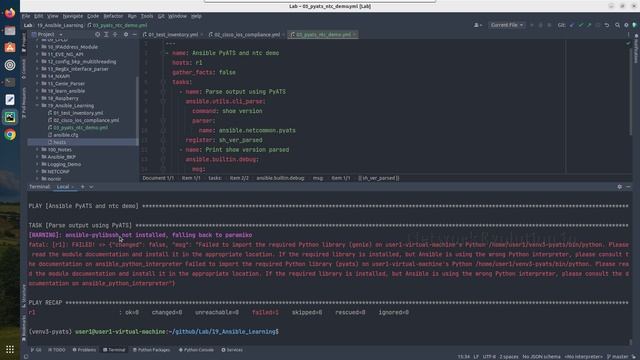The width and height of the screenshot is (640, 360).
Task: Open the Problems tool window
Action: pos(84,350)
